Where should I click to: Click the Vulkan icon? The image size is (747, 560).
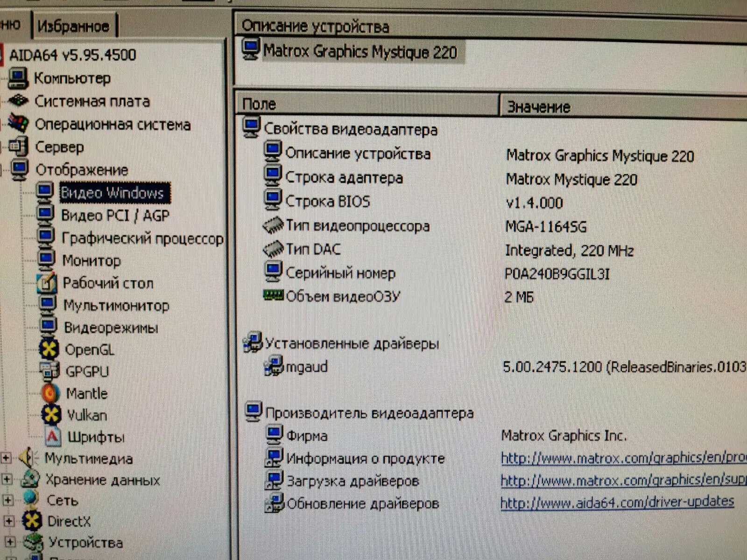tap(51, 415)
